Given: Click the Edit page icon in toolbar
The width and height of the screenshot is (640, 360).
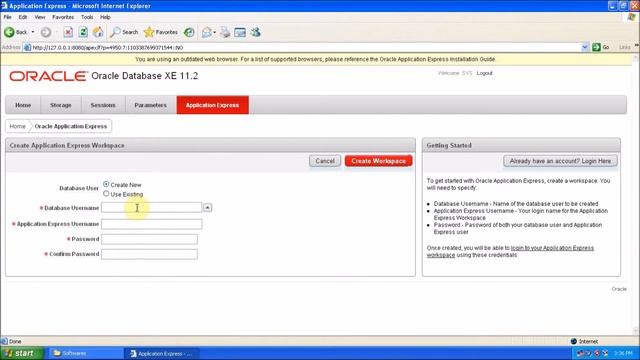Looking at the screenshot, I should tap(240, 32).
